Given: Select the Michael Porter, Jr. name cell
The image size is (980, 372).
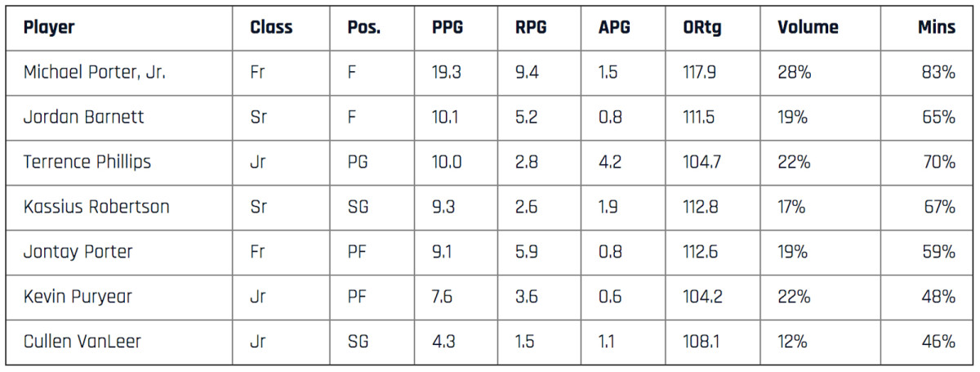Looking at the screenshot, I should 94,73.
